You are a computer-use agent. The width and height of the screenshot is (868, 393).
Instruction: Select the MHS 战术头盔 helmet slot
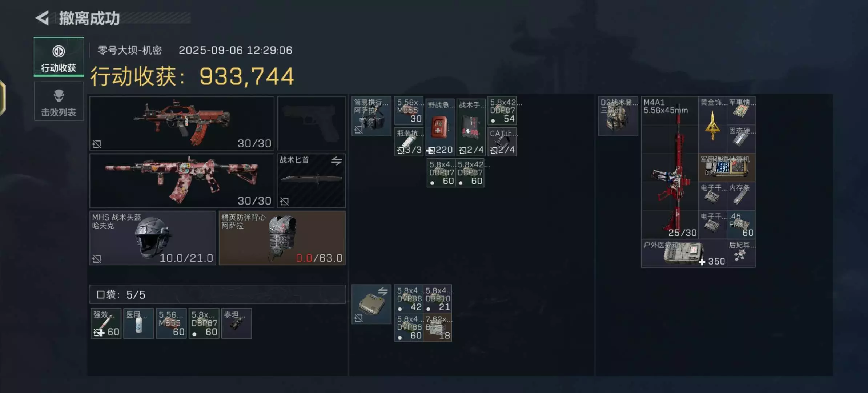[153, 238]
